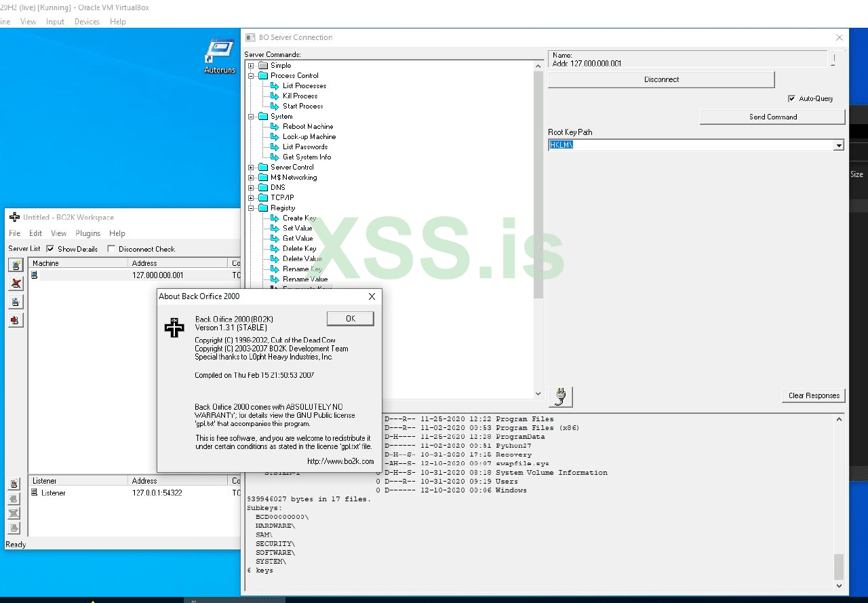Collapse the Registry command group

(x=251, y=208)
